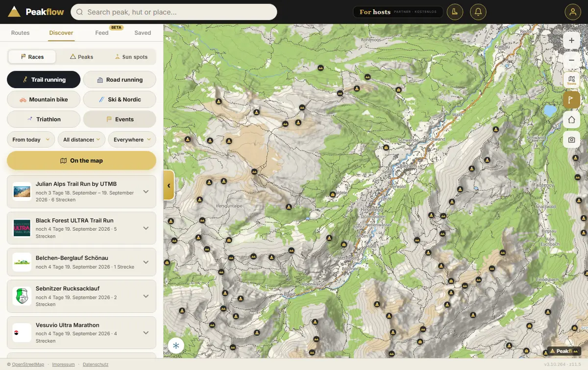The height and width of the screenshot is (370, 588).
Task: Open the user profile icon
Action: [572, 12]
